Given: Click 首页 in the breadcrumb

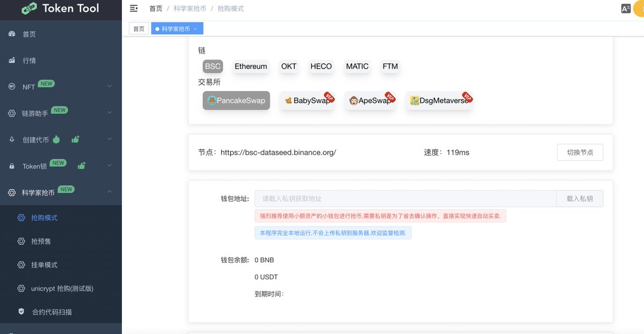Looking at the screenshot, I should (x=156, y=9).
